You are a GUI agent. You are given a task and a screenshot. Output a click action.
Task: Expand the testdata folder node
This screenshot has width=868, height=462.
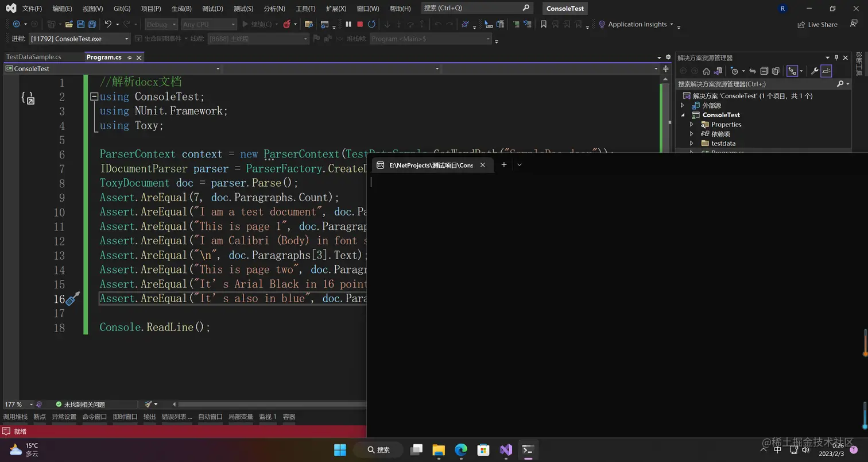pyautogui.click(x=692, y=143)
